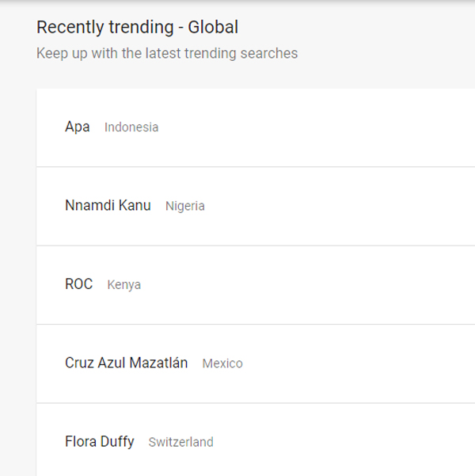475x476 pixels.
Task: Click the divider between ROC and Cruz Azul
Action: (x=253, y=324)
